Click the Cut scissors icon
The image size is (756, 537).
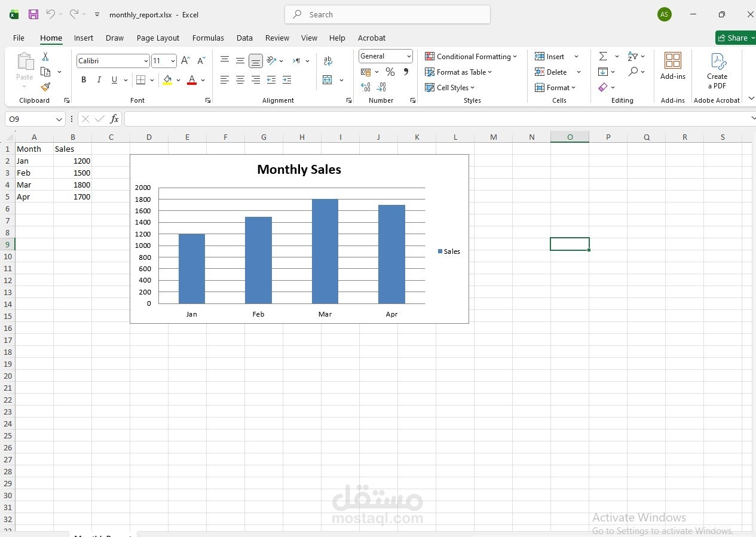pyautogui.click(x=45, y=57)
